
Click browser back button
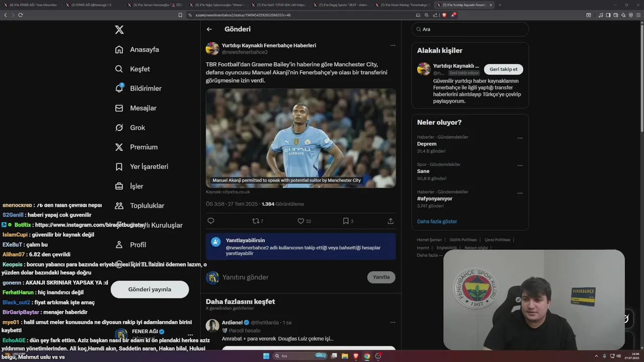click(x=6, y=15)
